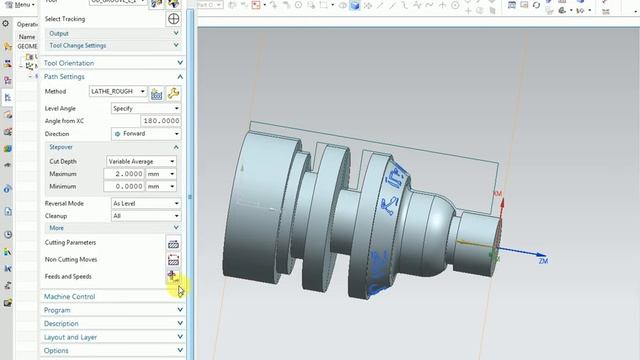Open the Direction dropdown set to Forward
640x360 pixels.
[146, 134]
